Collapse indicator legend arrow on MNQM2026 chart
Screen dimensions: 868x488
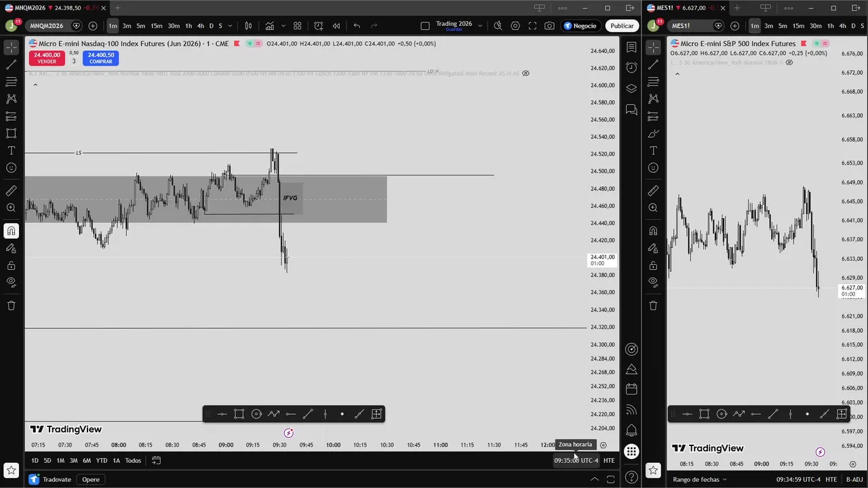click(35, 85)
